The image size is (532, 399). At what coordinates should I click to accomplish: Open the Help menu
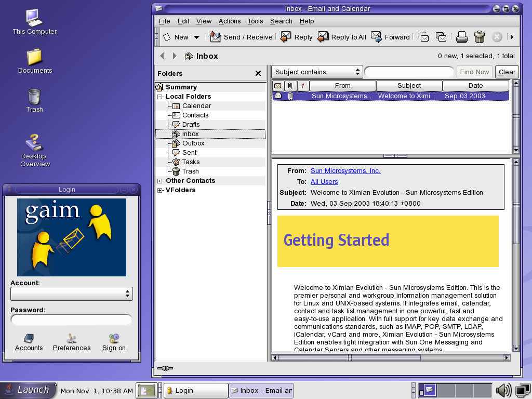pos(307,21)
